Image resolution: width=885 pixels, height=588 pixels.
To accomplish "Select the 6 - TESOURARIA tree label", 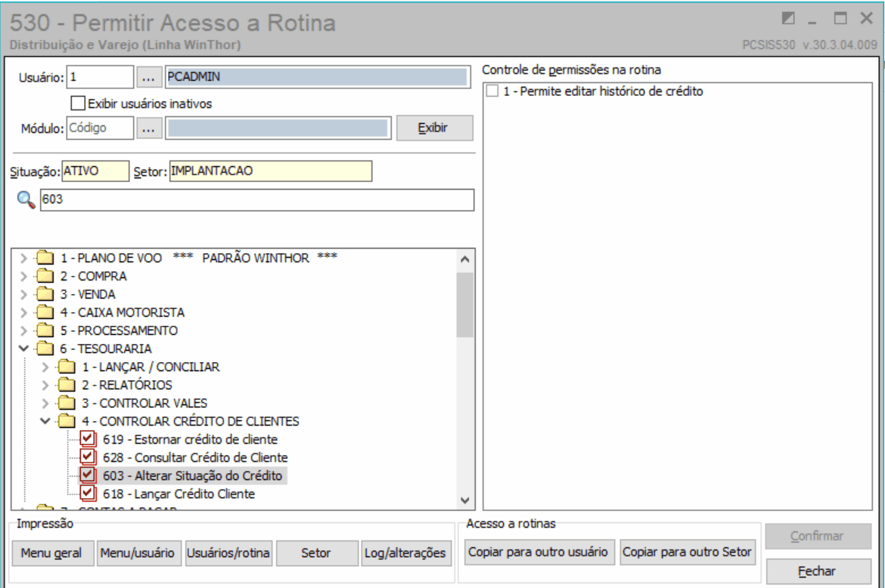I will 106,349.
